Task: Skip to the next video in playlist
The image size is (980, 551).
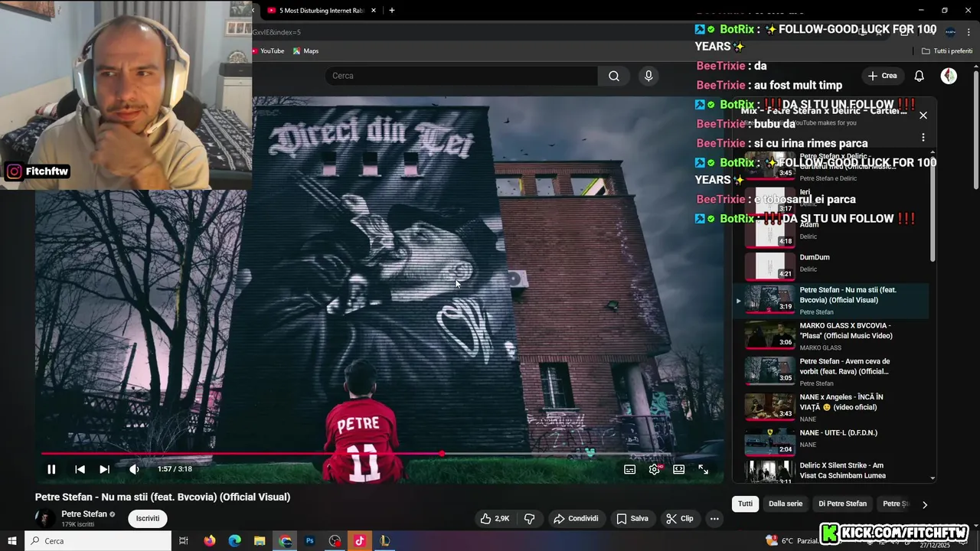Action: [x=104, y=469]
